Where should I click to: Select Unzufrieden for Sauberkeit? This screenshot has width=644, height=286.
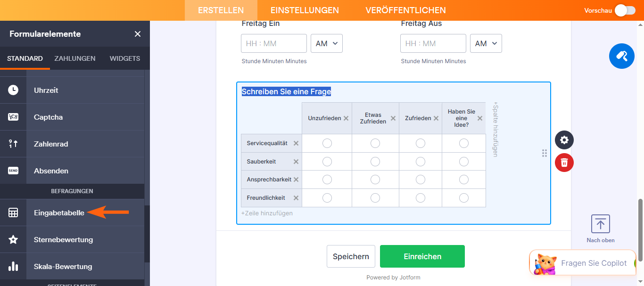point(327,162)
